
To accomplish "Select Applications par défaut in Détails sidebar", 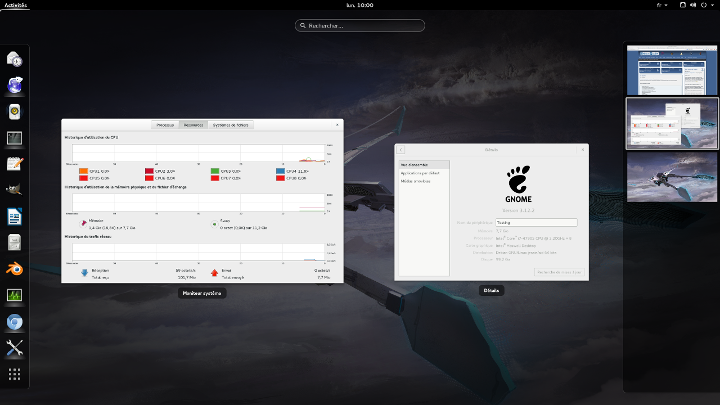I will coord(422,173).
